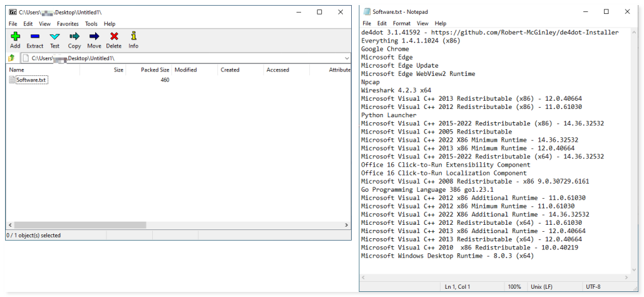Viewport: 644px width, 297px height.
Task: Open the View menu in Notepad
Action: (x=422, y=23)
